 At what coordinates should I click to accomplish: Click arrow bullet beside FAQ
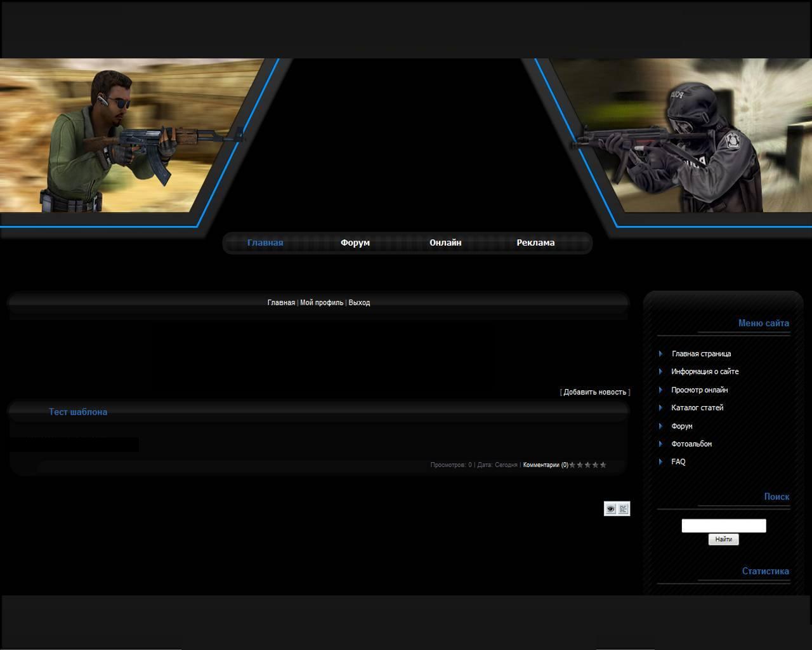(660, 461)
